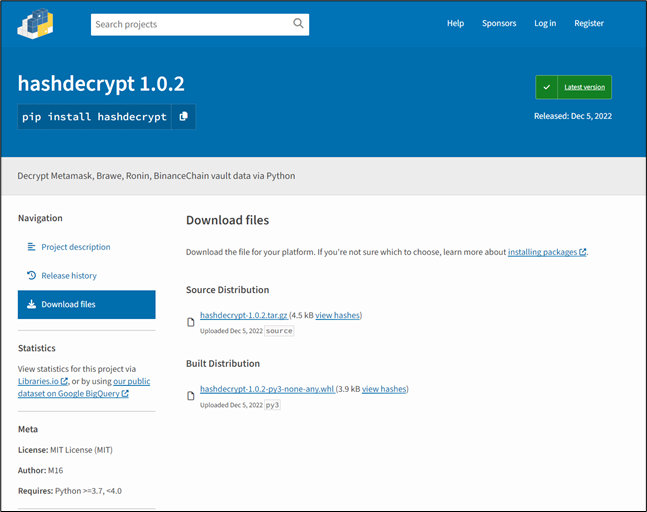Click the Requires: Python >=3.7 text
This screenshot has height=512, width=647.
point(70,491)
